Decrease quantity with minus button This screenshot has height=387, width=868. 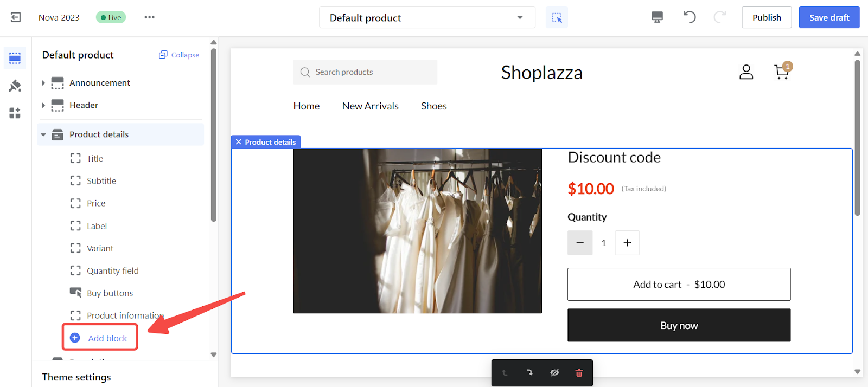pyautogui.click(x=580, y=243)
